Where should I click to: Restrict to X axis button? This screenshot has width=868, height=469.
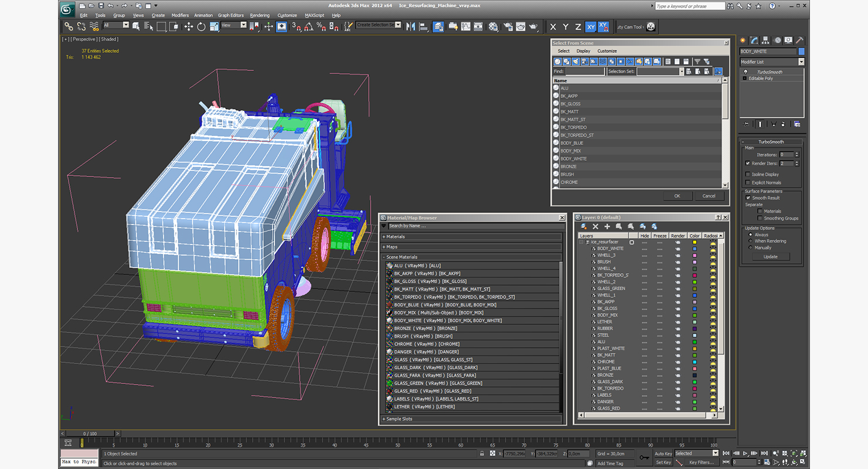click(x=552, y=27)
